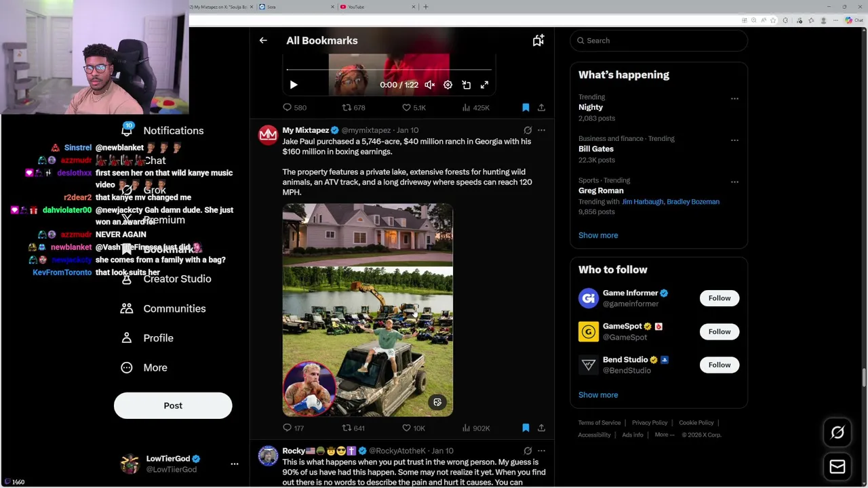Open replies on the post with 580 comments
The image size is (868, 488).
pos(294,108)
